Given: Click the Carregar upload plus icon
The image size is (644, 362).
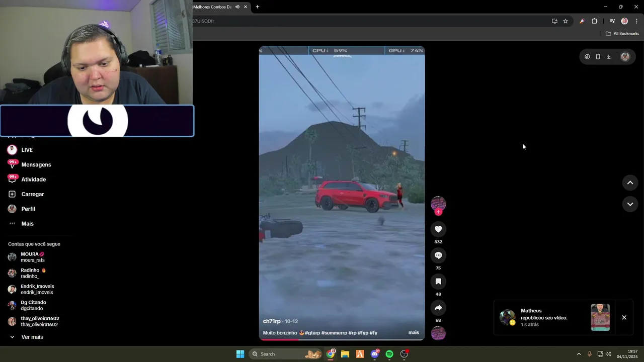Looking at the screenshot, I should pyautogui.click(x=12, y=194).
